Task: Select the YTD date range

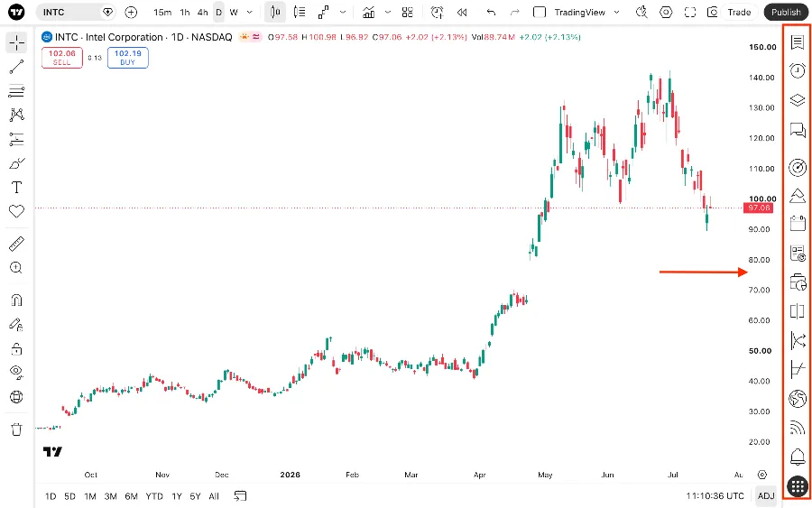Action: (154, 496)
